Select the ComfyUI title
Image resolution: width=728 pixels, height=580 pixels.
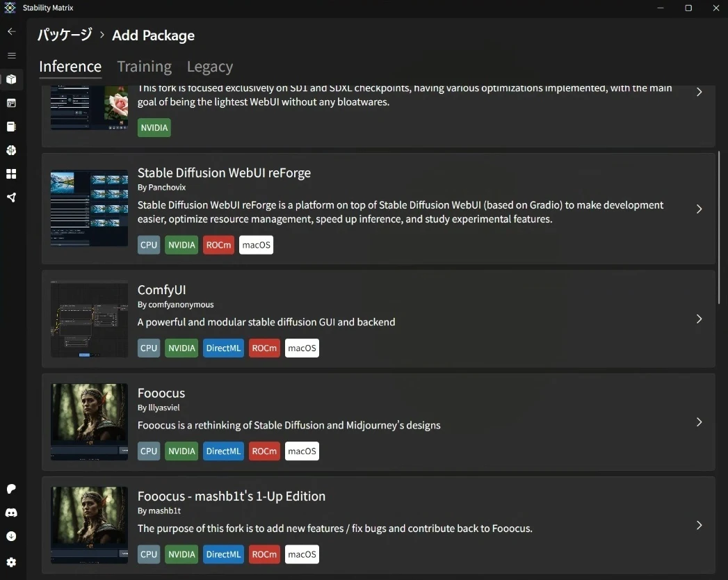point(161,290)
